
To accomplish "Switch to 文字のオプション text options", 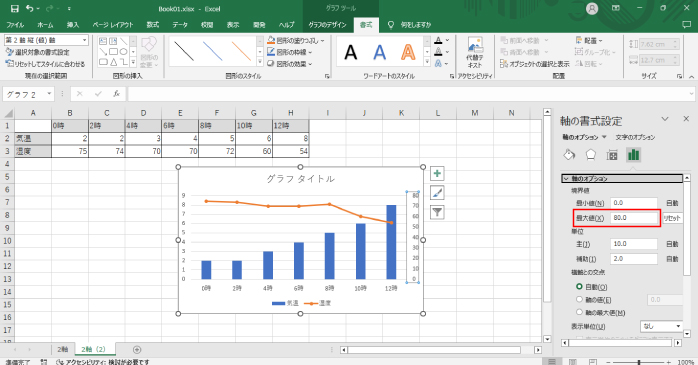I will (x=635, y=137).
